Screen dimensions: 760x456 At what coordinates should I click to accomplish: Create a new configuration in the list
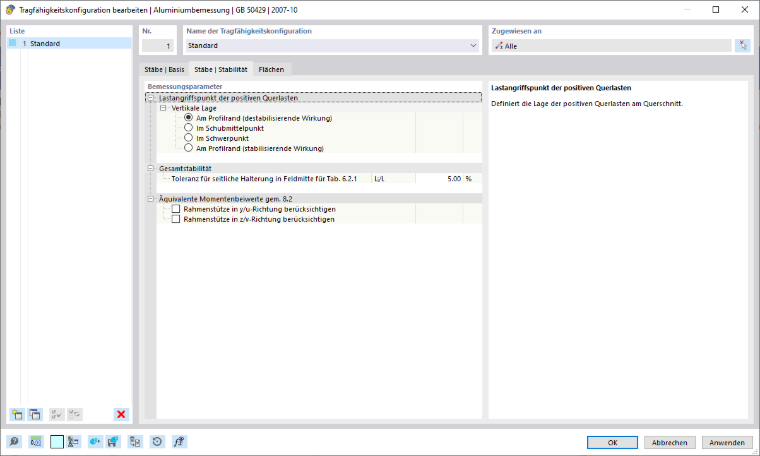pos(17,414)
